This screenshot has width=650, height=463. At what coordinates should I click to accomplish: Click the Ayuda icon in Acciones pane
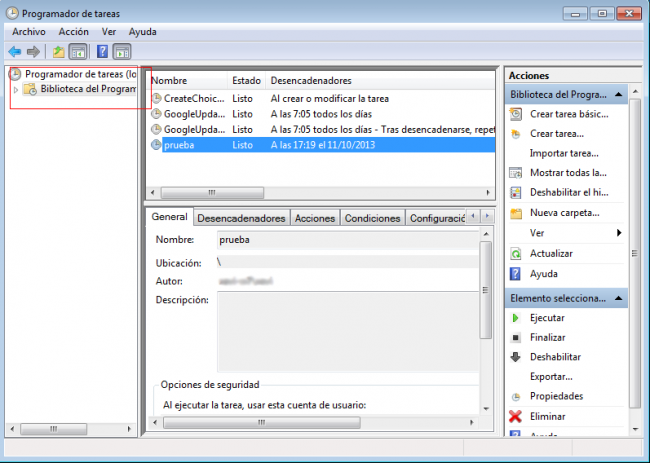tap(515, 274)
